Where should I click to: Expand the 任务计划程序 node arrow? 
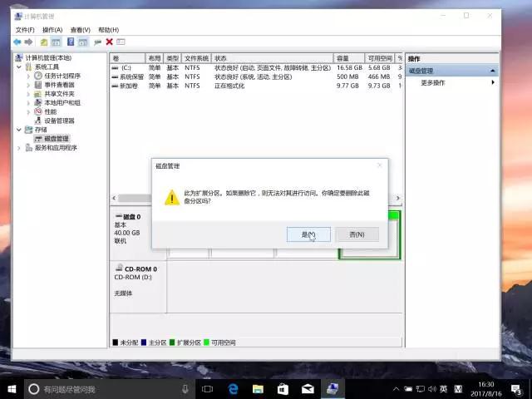[x=28, y=76]
